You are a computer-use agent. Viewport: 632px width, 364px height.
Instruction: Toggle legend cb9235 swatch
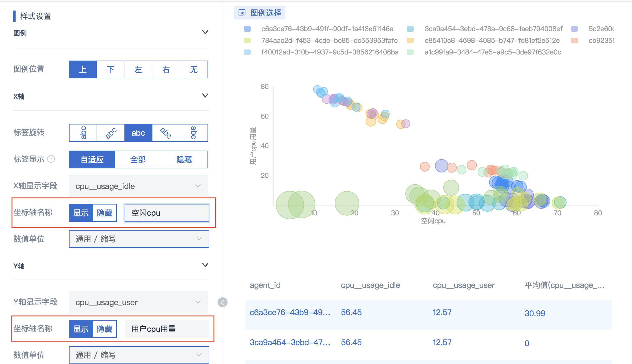tap(574, 41)
